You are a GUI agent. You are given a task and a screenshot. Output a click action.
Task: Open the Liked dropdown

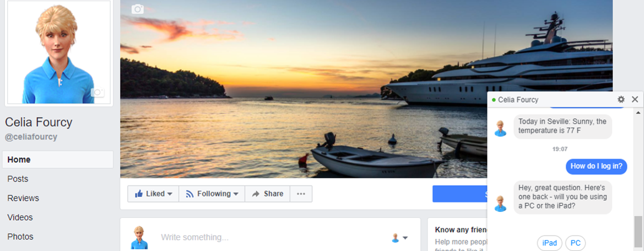[153, 194]
